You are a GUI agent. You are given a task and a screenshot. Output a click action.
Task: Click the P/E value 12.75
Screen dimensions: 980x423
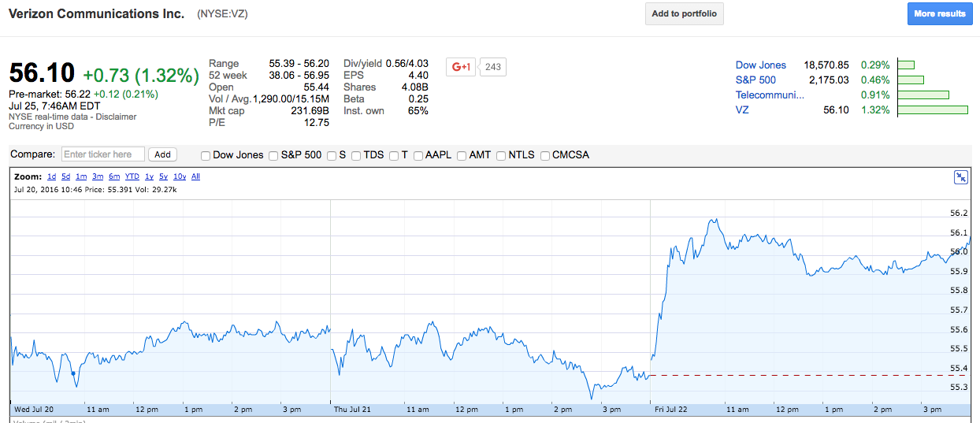[316, 123]
